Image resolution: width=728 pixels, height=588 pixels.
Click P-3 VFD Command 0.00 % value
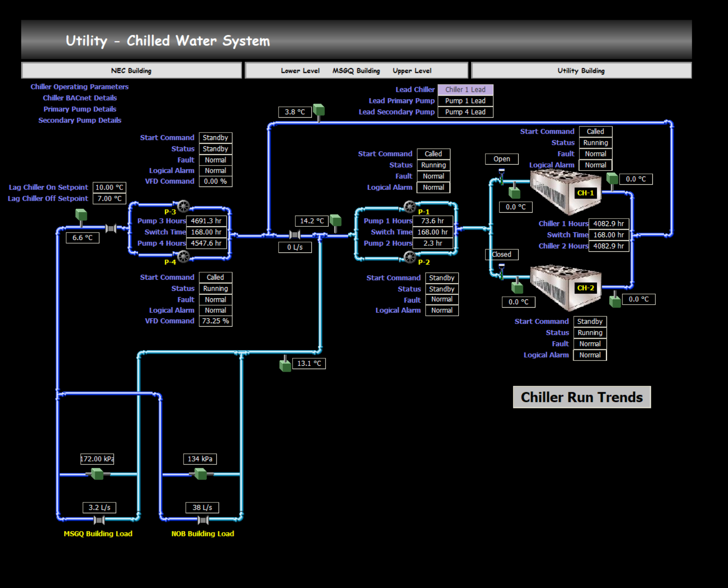pos(216,181)
